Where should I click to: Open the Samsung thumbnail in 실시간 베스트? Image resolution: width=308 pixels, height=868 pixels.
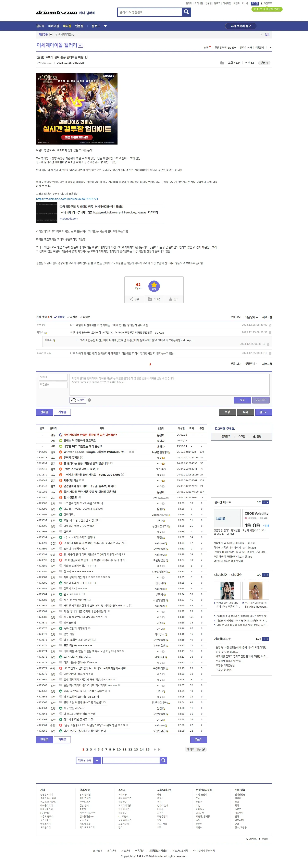(x=227, y=519)
